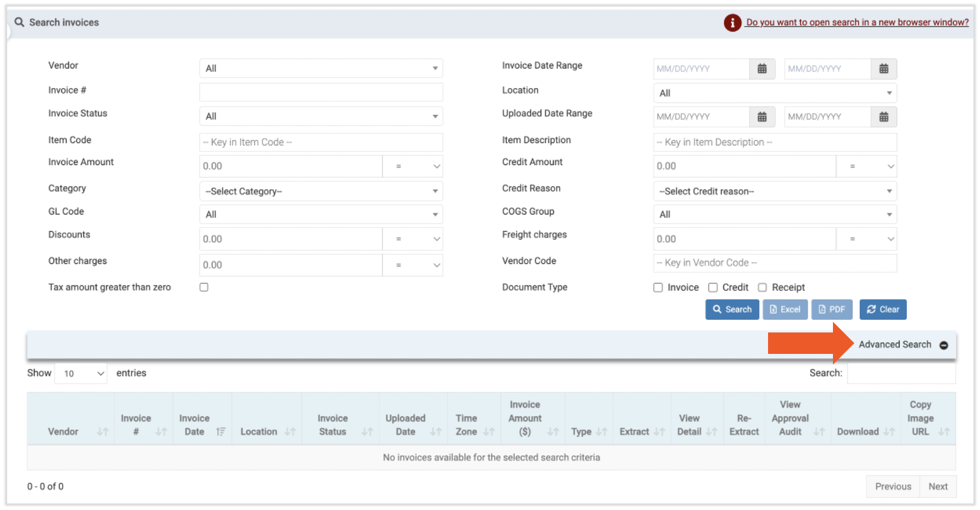This screenshot has height=510, width=980.
Task: Open Uploaded Date Range start calendar icon
Action: pyautogui.click(x=761, y=117)
